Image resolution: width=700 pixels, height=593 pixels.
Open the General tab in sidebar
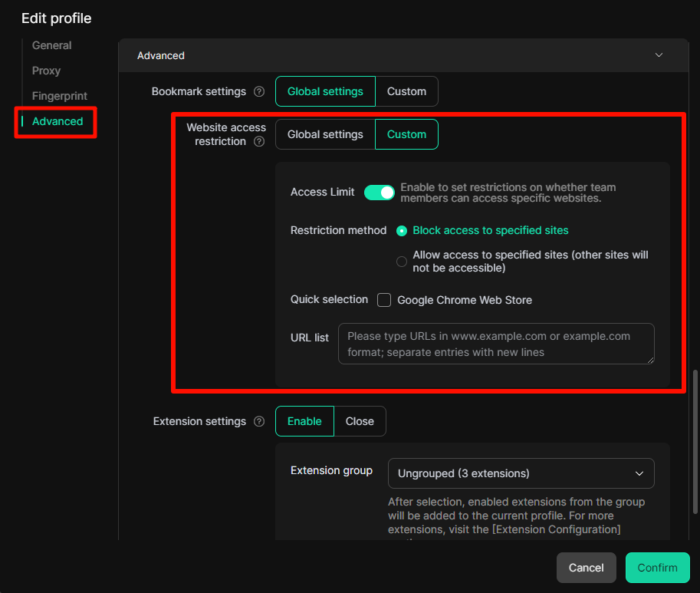pyautogui.click(x=52, y=45)
